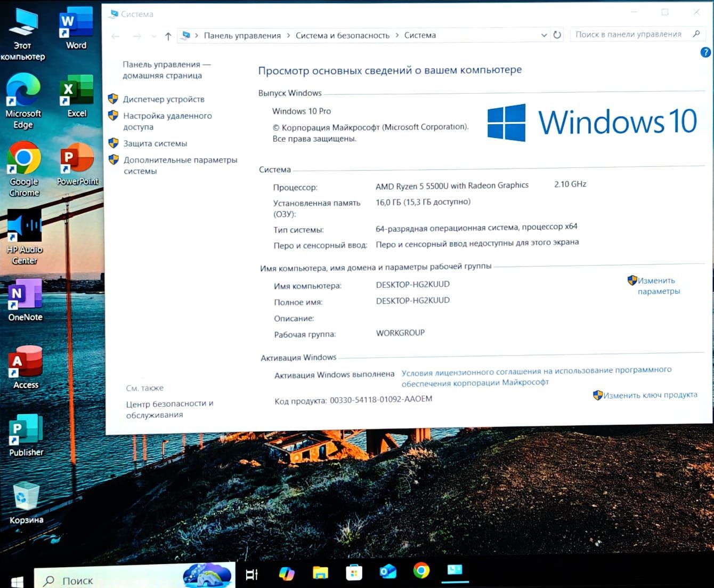Select the Этот компьютер desktop icon
This screenshot has height=588, width=714.
tap(22, 36)
